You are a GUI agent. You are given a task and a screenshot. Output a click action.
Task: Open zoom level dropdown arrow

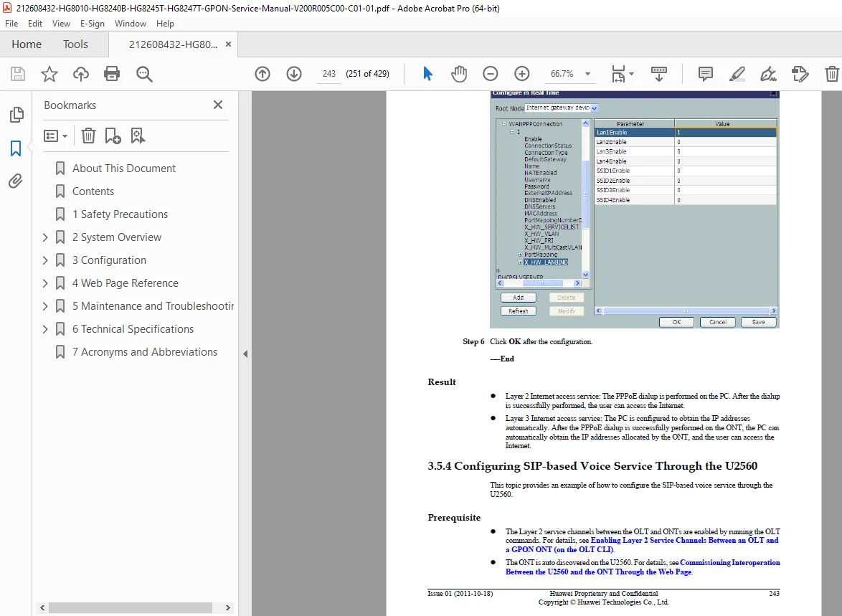[x=587, y=74]
